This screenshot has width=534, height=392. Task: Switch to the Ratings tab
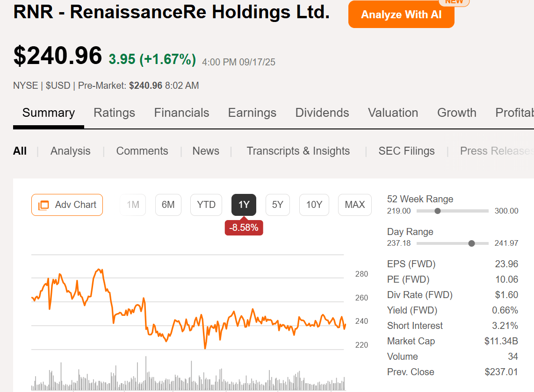pos(114,113)
